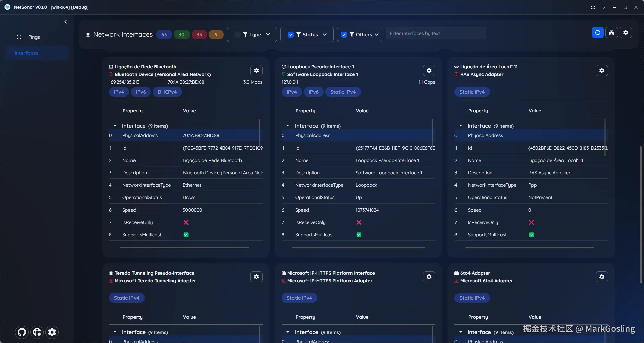644x343 pixels.
Task: Collapse Interface group in Teredo Tunneling Pseudo-Interface
Action: coord(115,332)
